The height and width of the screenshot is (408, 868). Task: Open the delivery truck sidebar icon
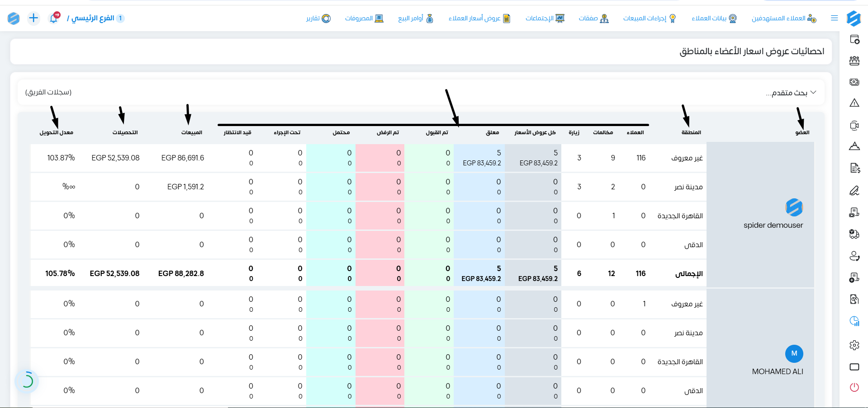pos(854,234)
